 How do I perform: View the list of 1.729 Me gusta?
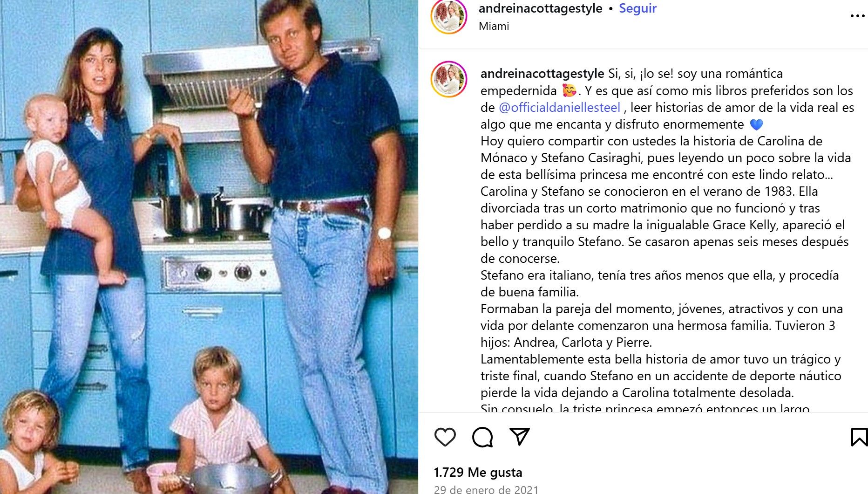478,473
